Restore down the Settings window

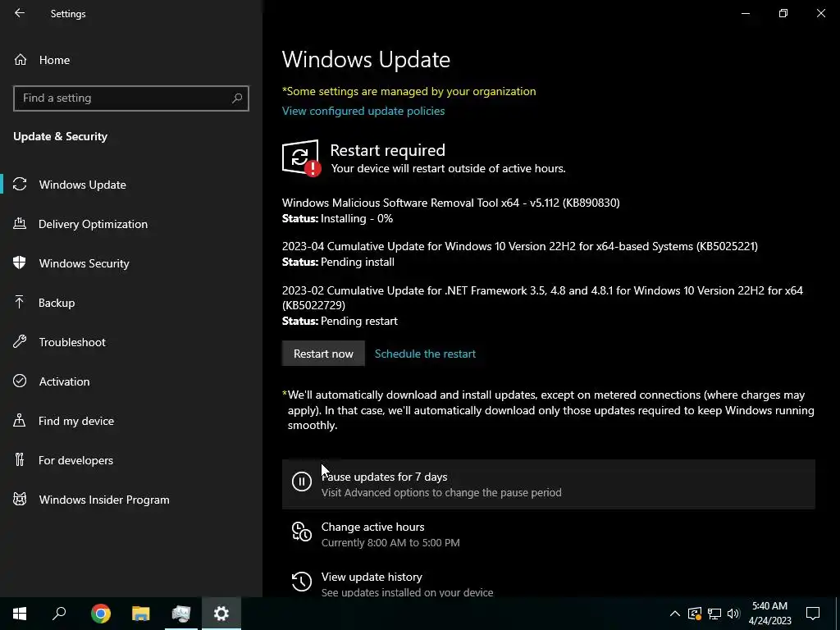[783, 13]
